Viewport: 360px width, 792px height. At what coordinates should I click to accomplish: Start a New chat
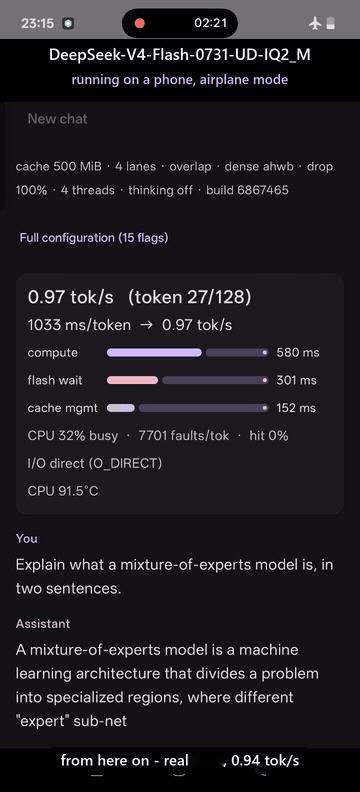coord(58,119)
